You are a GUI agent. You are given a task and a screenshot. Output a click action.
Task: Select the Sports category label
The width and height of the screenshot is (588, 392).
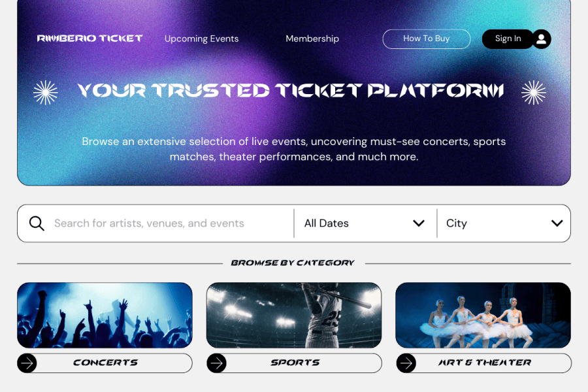(295, 363)
